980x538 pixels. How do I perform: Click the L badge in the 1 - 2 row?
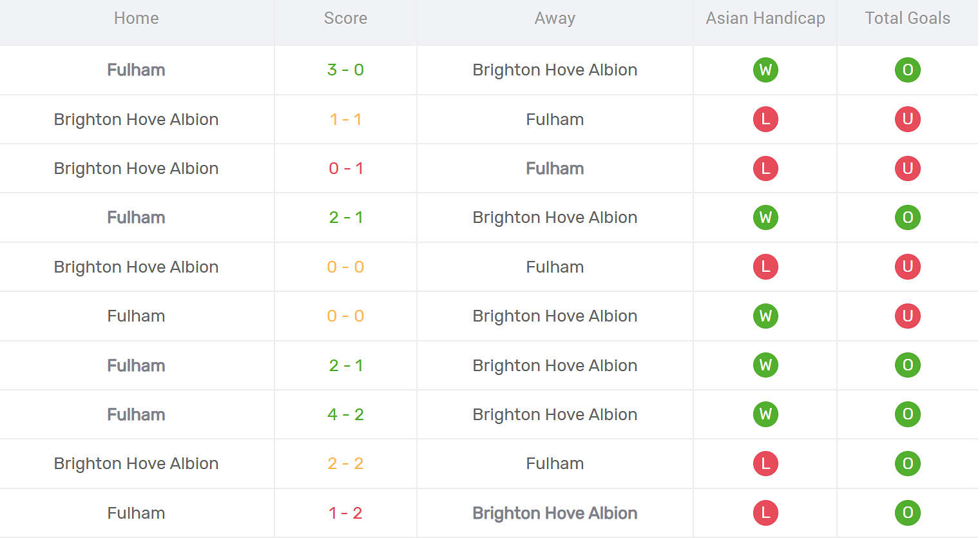click(x=765, y=513)
